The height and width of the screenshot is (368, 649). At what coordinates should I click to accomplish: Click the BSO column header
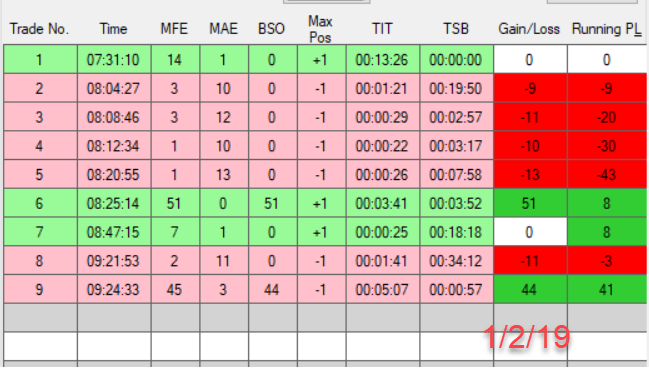click(x=272, y=29)
